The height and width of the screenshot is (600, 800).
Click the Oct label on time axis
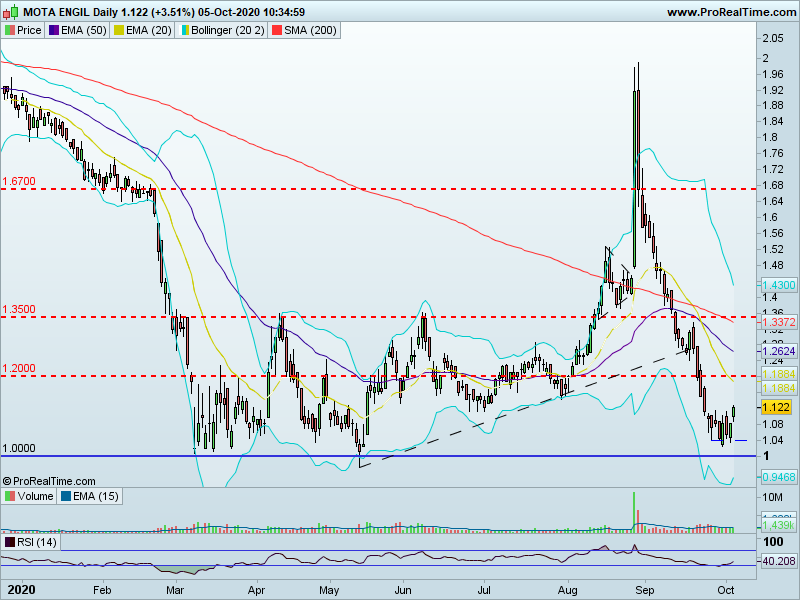[725, 590]
